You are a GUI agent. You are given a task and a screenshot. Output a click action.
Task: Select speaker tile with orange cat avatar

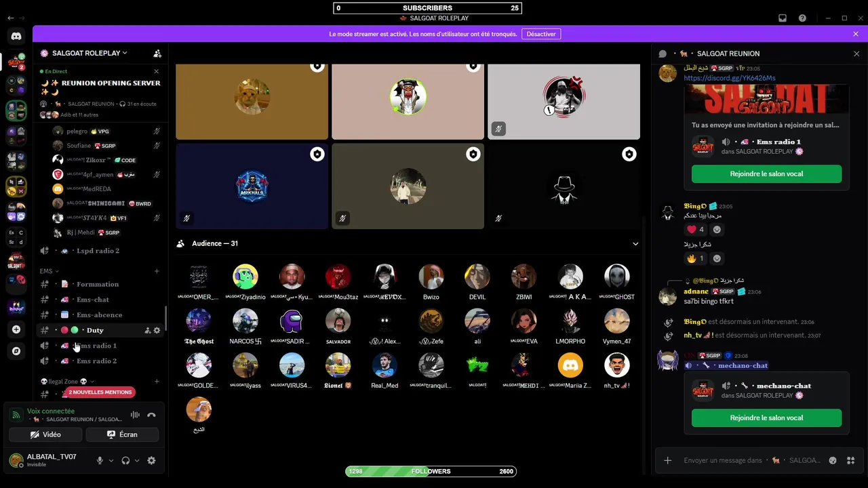click(252, 102)
